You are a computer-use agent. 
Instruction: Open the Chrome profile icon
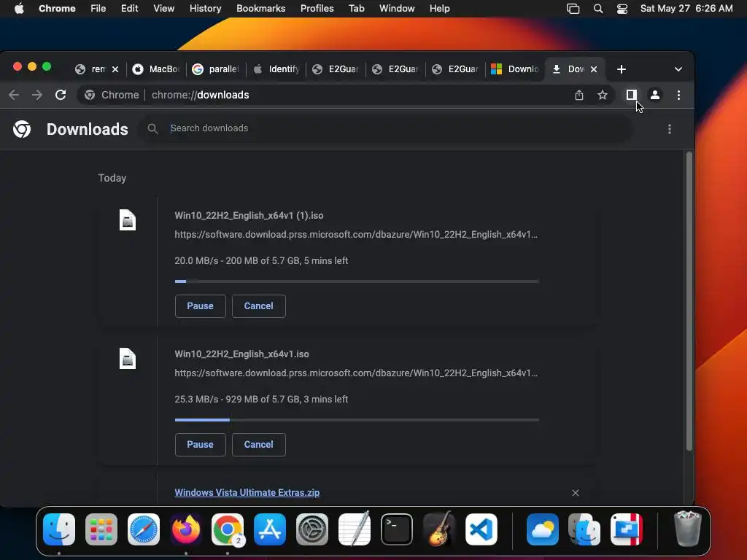coord(655,95)
